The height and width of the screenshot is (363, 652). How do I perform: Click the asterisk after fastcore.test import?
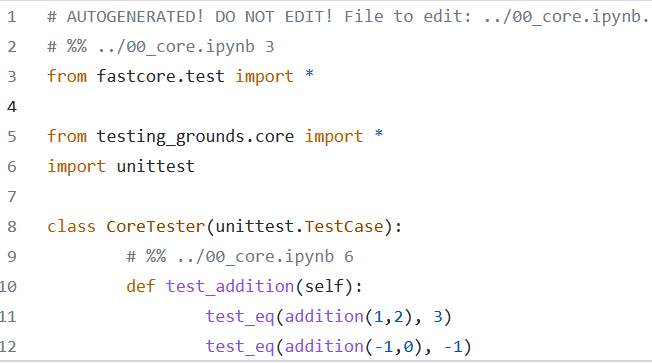[309, 75]
